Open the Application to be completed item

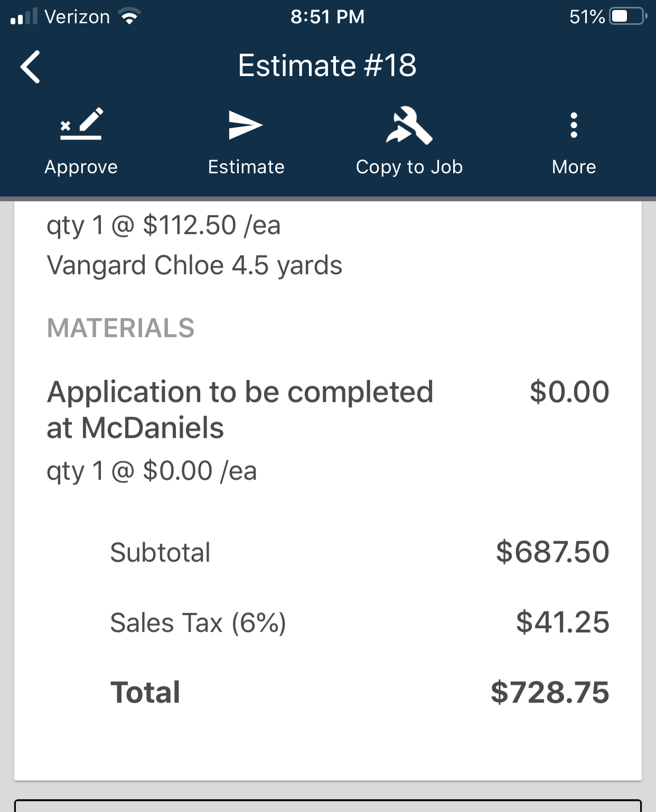[240, 409]
